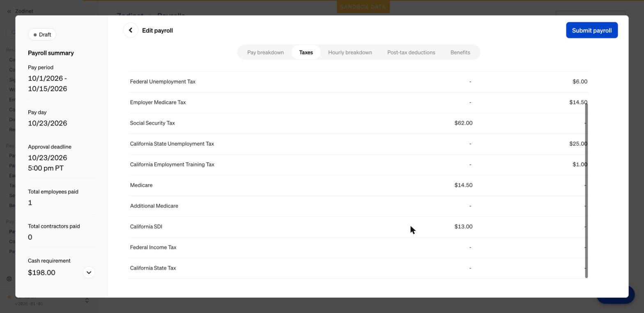Select the Taxes tab

306,53
